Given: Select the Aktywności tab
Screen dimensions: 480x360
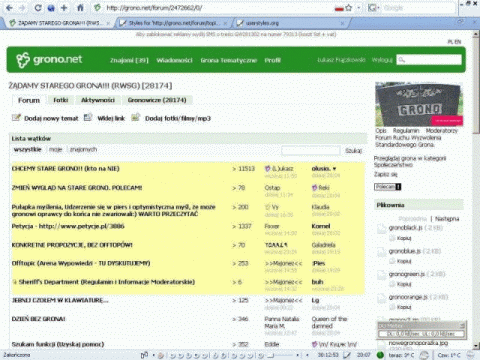Looking at the screenshot, I should pos(98,100).
